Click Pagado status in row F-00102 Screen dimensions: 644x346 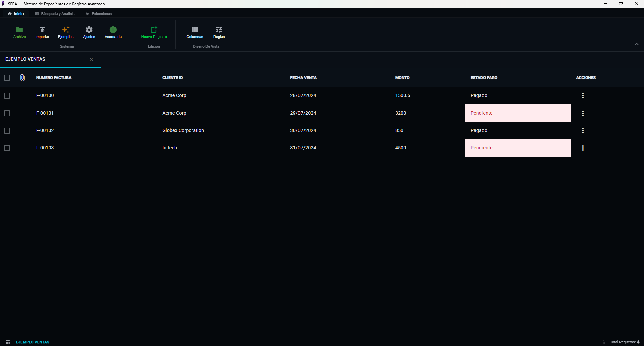tap(479, 130)
